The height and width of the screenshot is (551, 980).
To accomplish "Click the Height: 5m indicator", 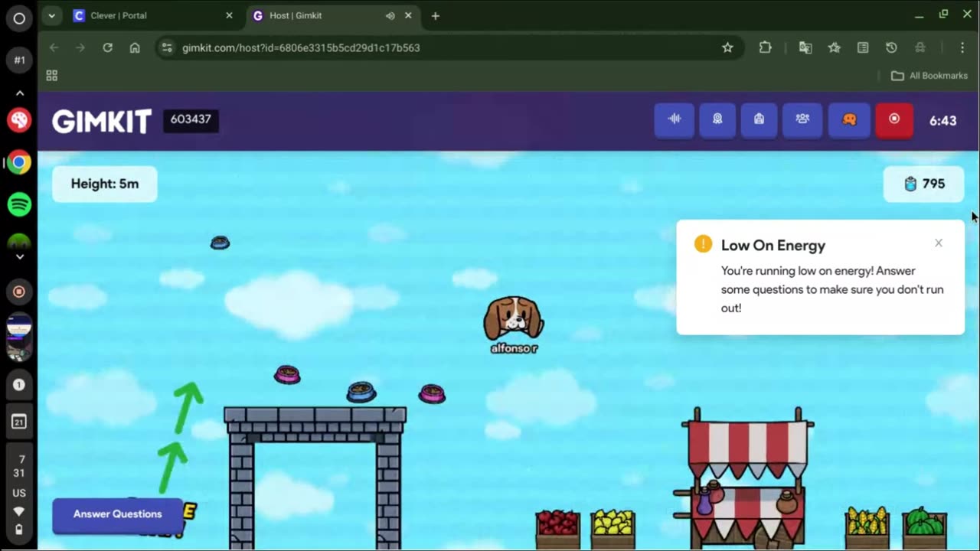I will click(105, 184).
